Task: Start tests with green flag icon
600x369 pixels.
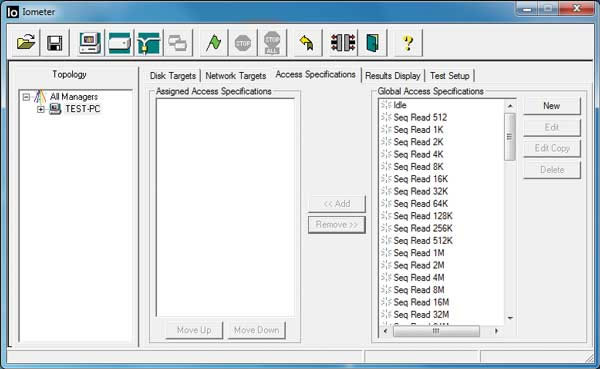Action: click(214, 42)
